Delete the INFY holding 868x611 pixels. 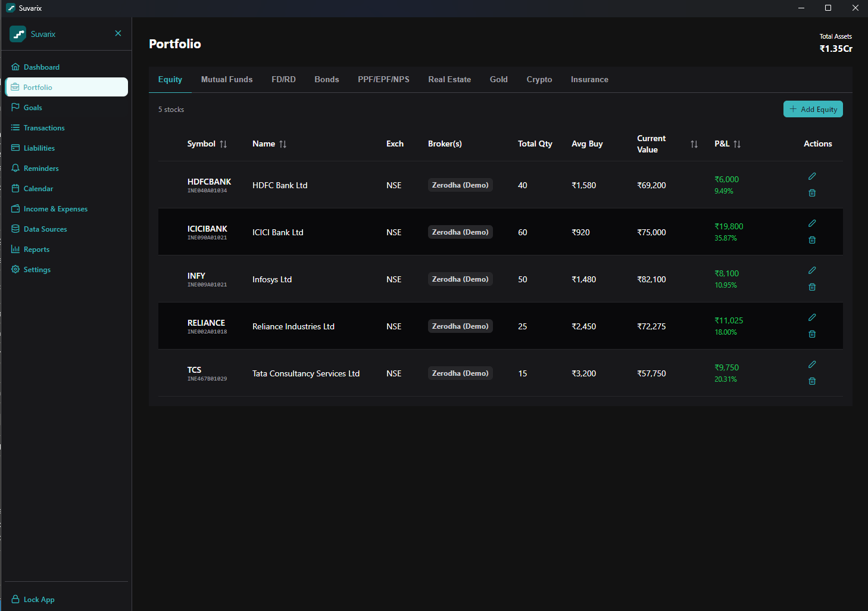tap(812, 287)
